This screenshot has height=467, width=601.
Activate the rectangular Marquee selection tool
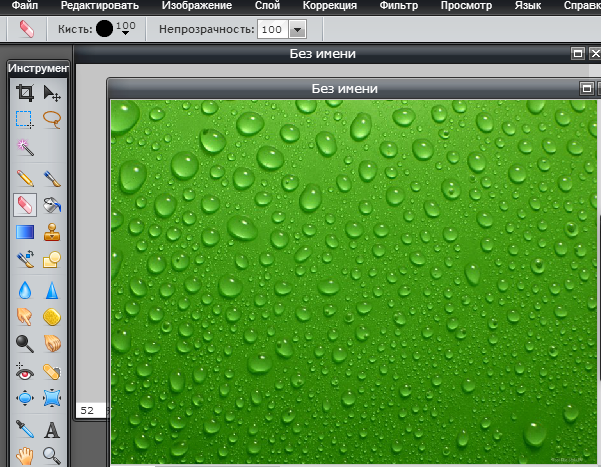(x=25, y=119)
